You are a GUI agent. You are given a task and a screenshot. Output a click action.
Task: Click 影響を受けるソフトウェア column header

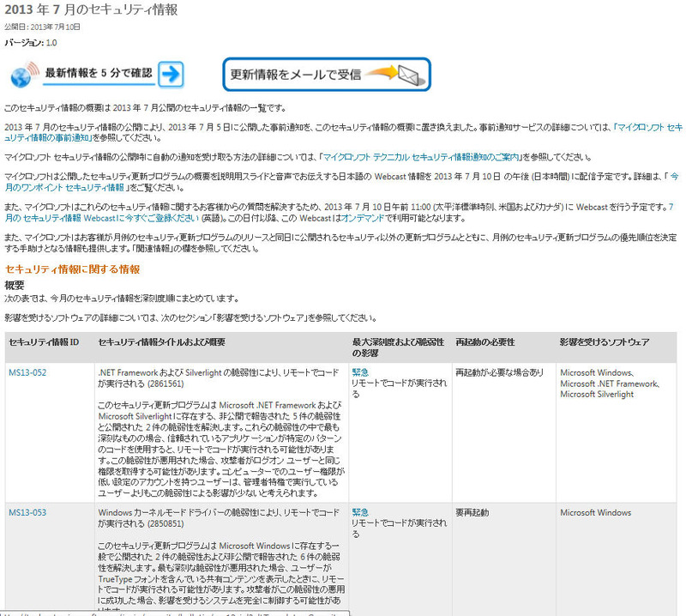pos(604,342)
